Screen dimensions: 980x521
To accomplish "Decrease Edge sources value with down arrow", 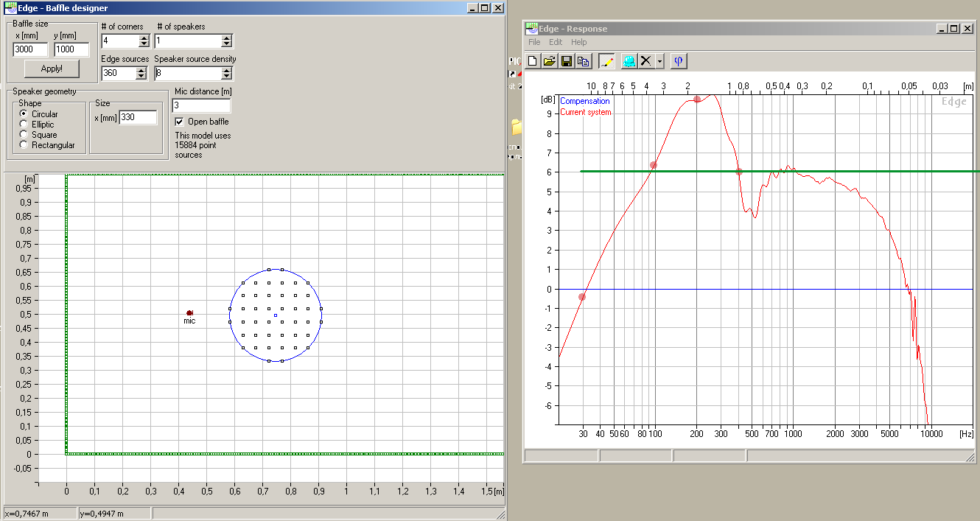I will [x=142, y=77].
